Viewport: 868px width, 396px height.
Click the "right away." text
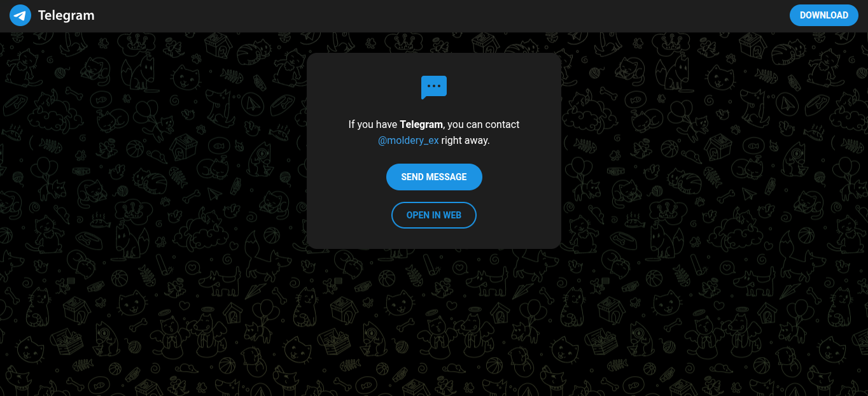466,141
